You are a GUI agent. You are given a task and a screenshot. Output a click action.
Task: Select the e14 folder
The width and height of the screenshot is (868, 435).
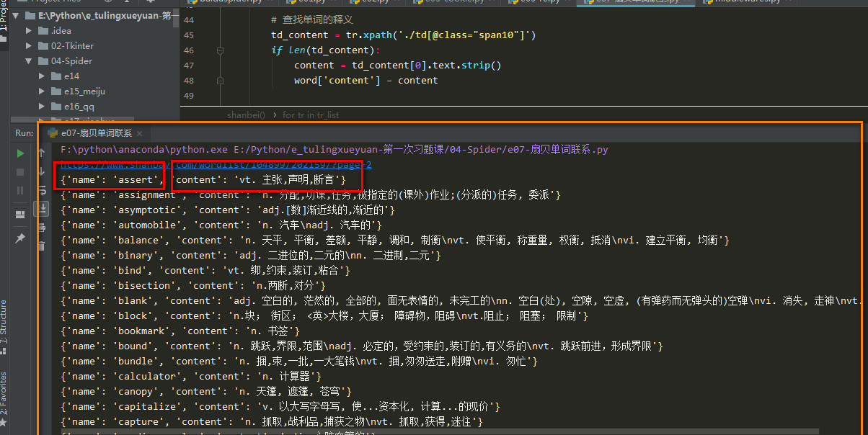coord(65,76)
